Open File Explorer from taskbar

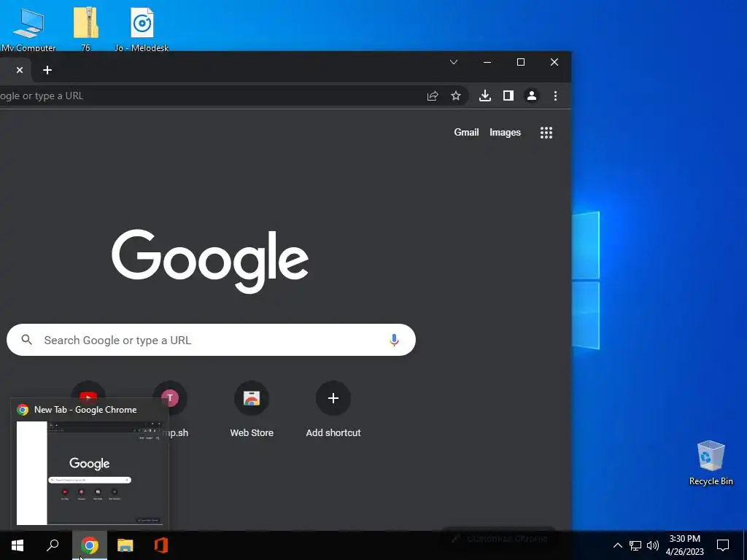coord(125,545)
